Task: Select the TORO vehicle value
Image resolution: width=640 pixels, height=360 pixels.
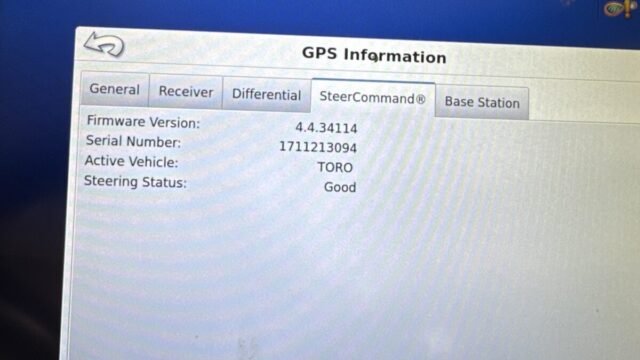Action: pos(335,167)
